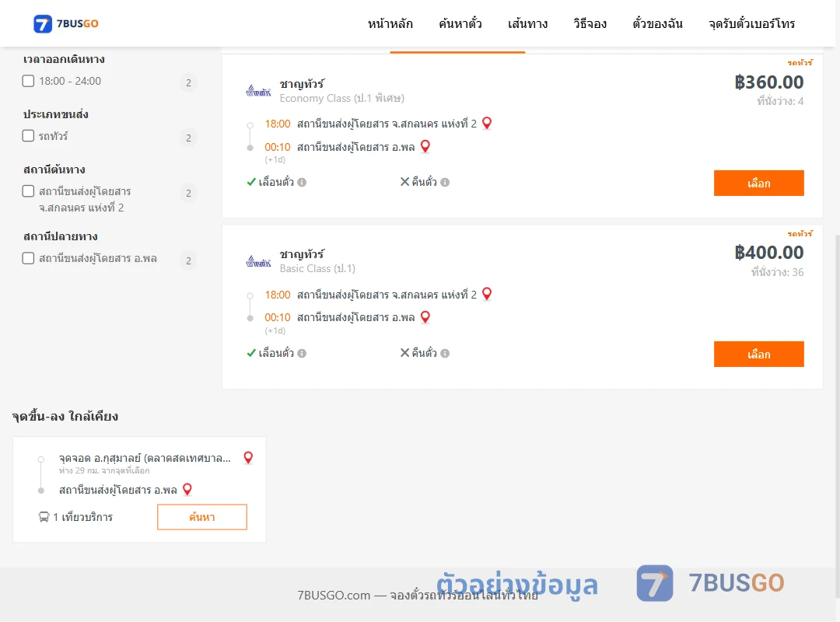This screenshot has height=622, width=840.
Task: Open map pin for อ.พล station in ฿360 trip
Action: pyautogui.click(x=425, y=146)
